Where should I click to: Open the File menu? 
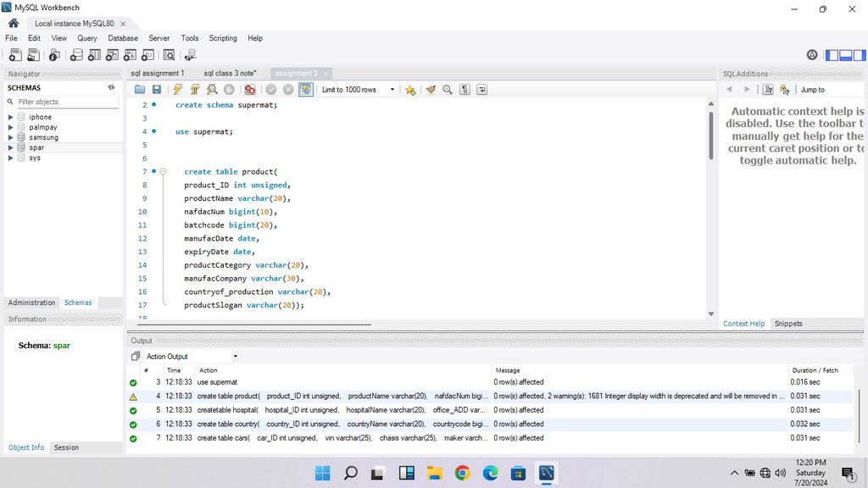11,38
